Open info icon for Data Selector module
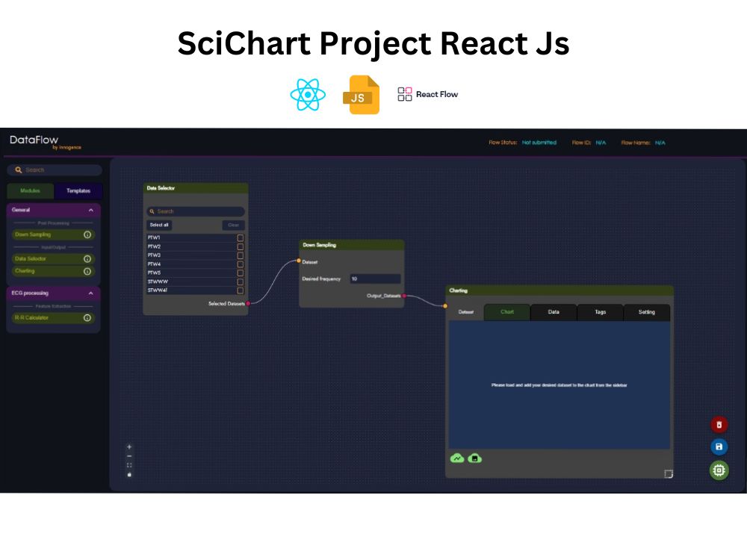The width and height of the screenshot is (747, 560). (87, 259)
